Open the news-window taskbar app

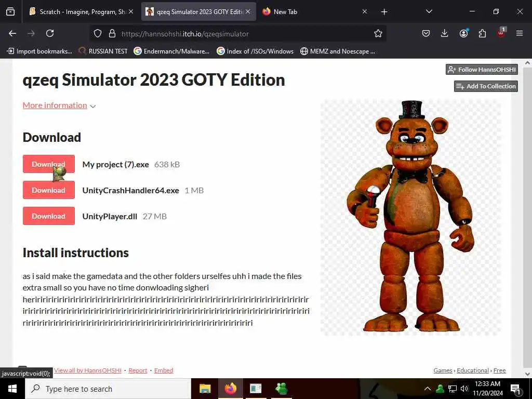[x=256, y=389]
